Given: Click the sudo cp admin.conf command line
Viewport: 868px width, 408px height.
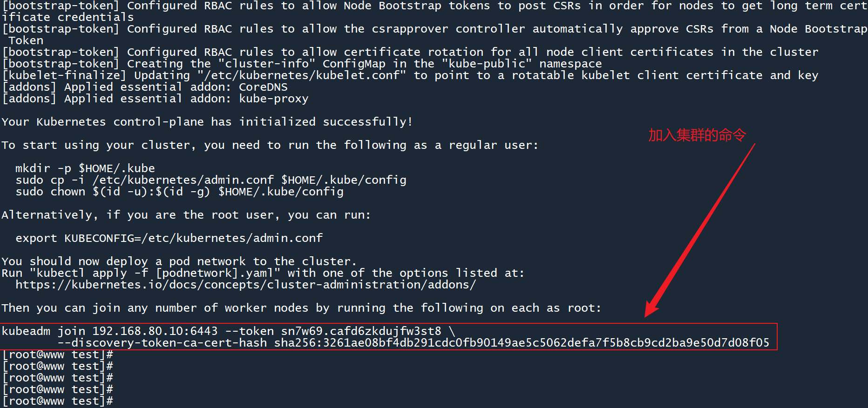Looking at the screenshot, I should tap(210, 180).
